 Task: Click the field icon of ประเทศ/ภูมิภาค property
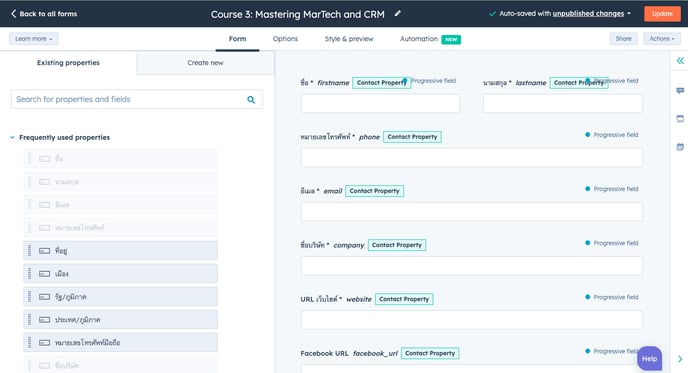click(44, 320)
